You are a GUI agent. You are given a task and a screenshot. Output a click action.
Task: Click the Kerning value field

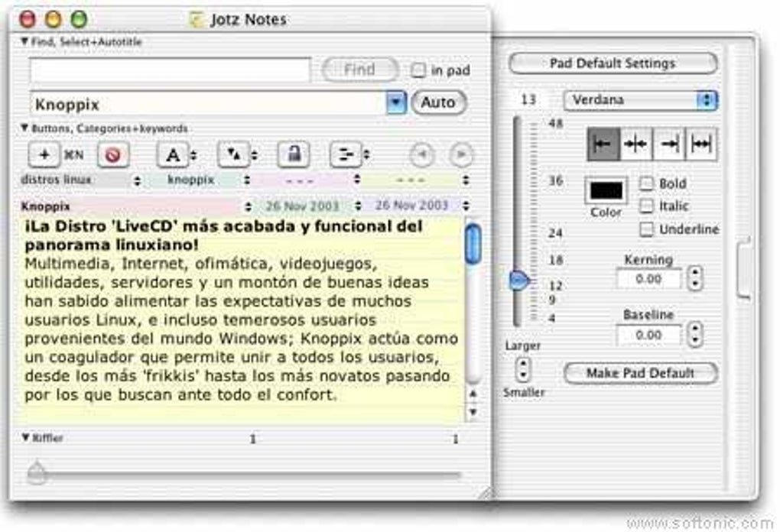pyautogui.click(x=648, y=278)
